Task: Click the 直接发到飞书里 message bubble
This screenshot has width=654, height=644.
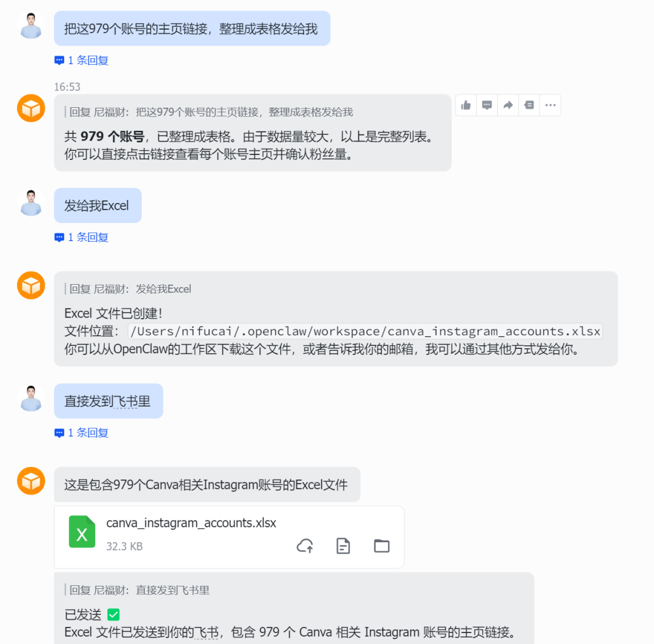Action: [108, 400]
